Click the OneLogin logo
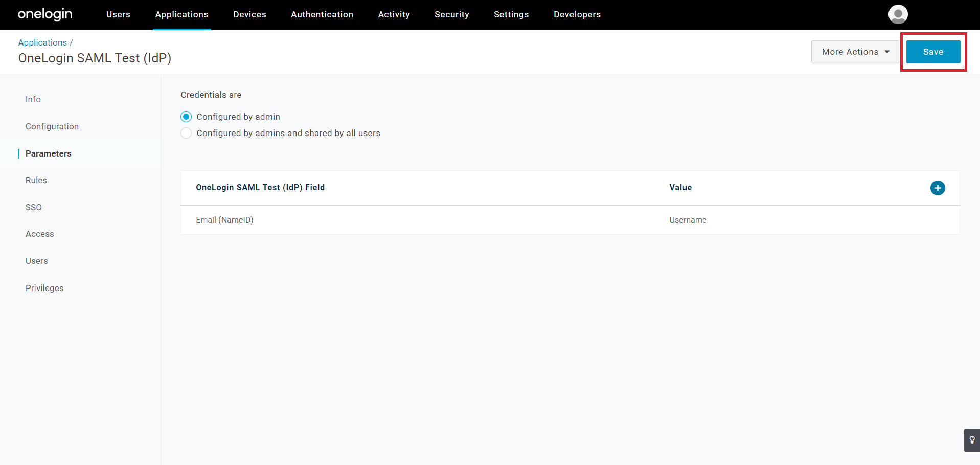The image size is (980, 465). (45, 14)
